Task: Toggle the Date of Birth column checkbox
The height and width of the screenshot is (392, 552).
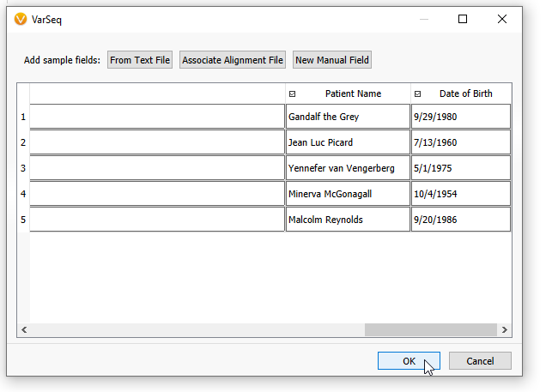Action: [417, 94]
